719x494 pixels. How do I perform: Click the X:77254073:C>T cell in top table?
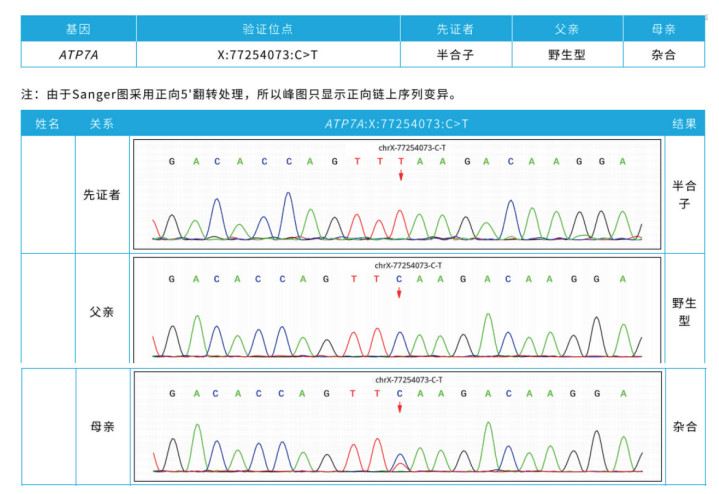(x=268, y=54)
